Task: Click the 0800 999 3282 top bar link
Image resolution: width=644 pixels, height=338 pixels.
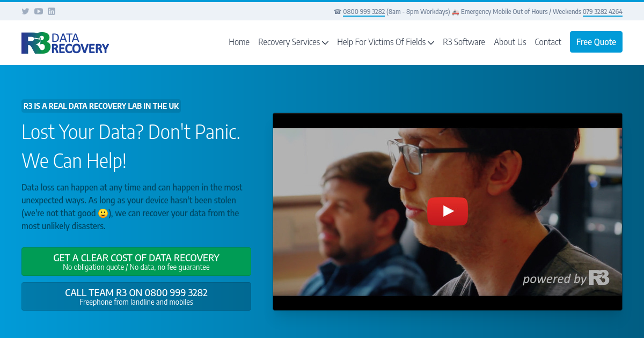Action: point(364,12)
